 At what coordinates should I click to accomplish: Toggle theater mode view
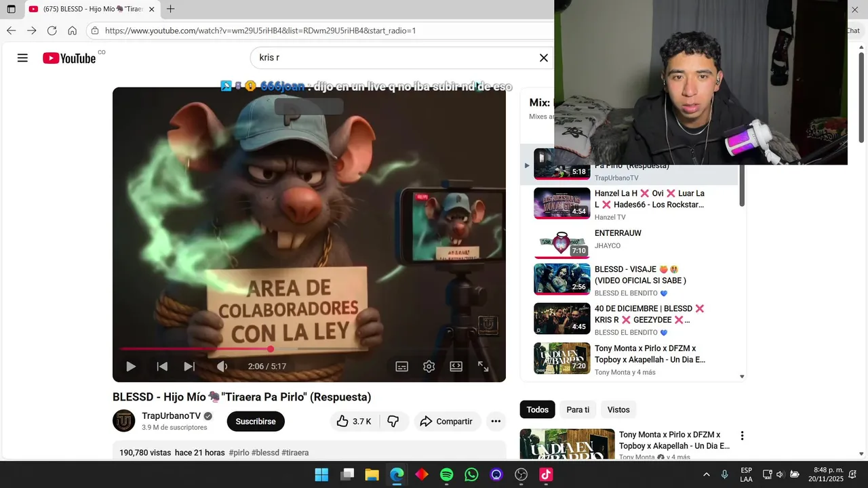pyautogui.click(x=456, y=367)
